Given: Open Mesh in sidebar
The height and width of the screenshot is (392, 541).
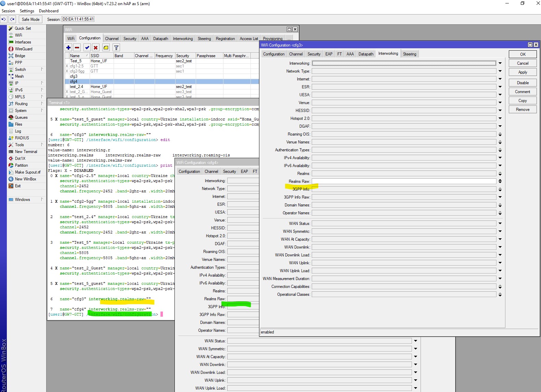Looking at the screenshot, I should (x=19, y=76).
